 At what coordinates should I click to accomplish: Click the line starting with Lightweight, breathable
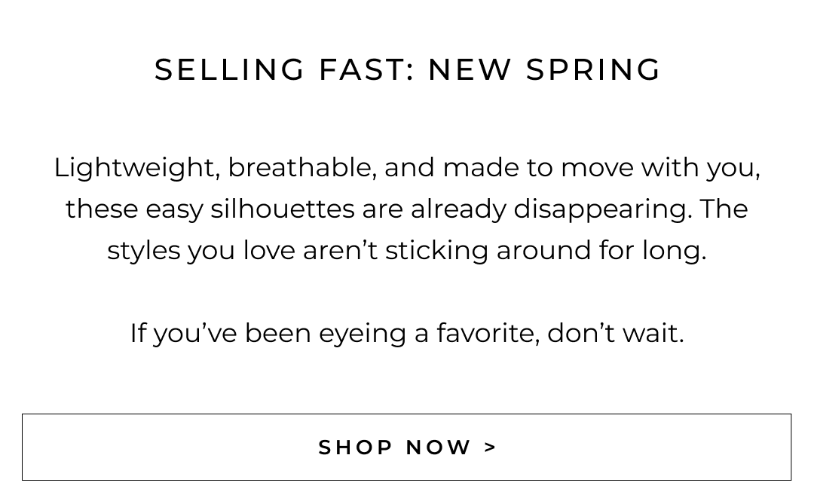pyautogui.click(x=407, y=167)
